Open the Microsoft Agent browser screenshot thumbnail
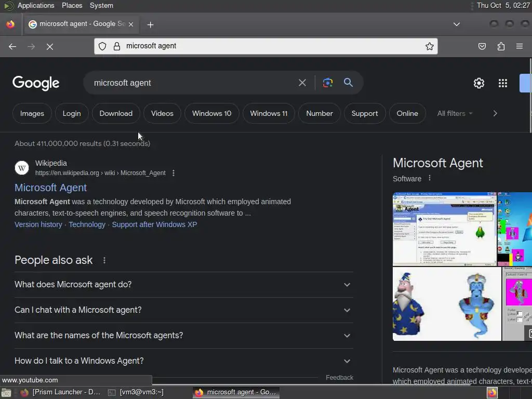This screenshot has width=532, height=399. pyautogui.click(x=445, y=229)
